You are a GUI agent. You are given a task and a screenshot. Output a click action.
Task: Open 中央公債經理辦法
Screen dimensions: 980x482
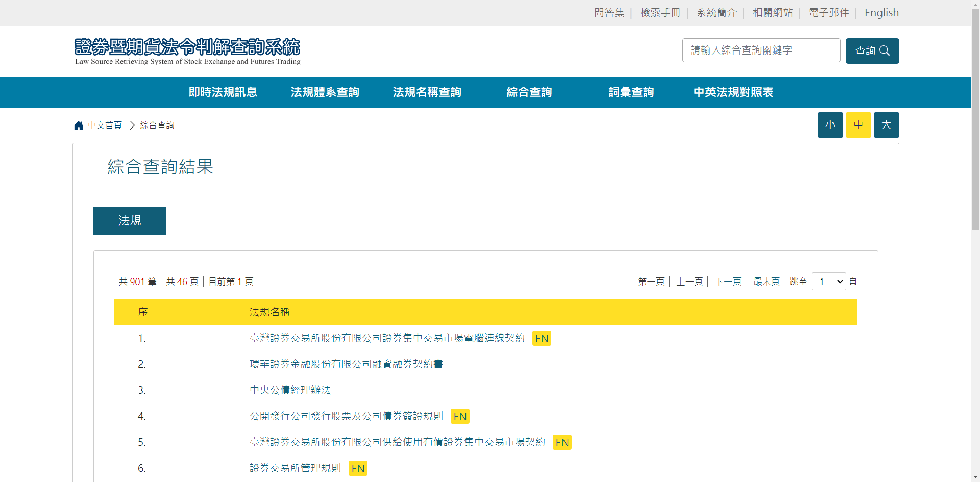[x=290, y=390]
